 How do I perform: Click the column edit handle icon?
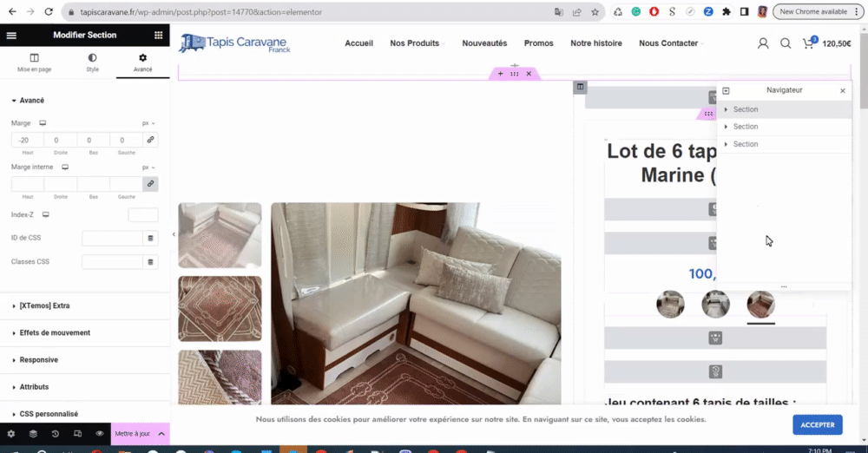(580, 87)
